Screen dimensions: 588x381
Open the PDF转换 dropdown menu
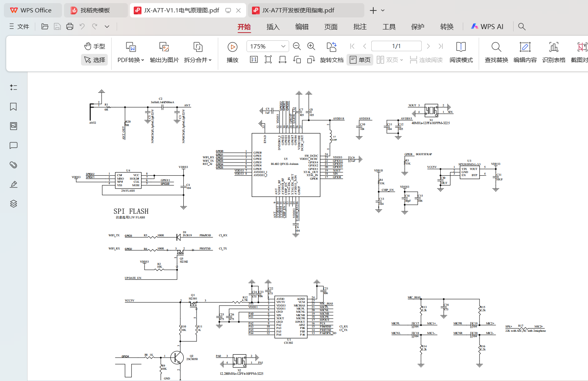click(131, 60)
